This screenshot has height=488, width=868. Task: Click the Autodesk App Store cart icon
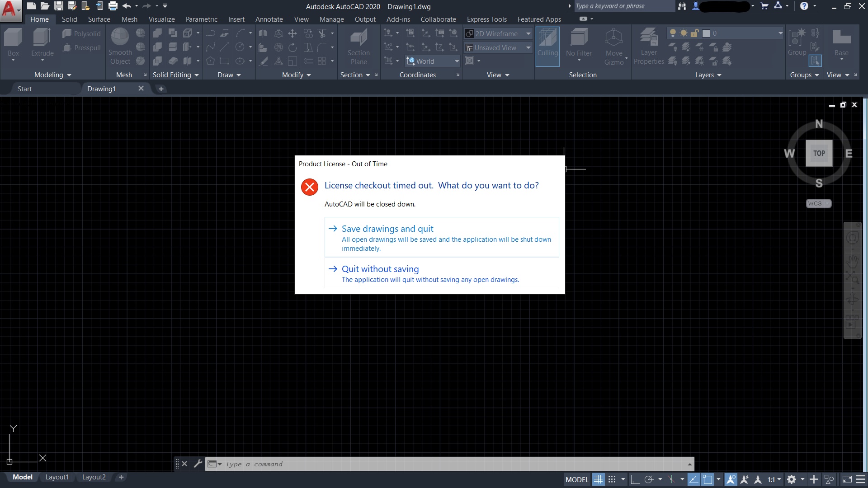[x=764, y=6]
